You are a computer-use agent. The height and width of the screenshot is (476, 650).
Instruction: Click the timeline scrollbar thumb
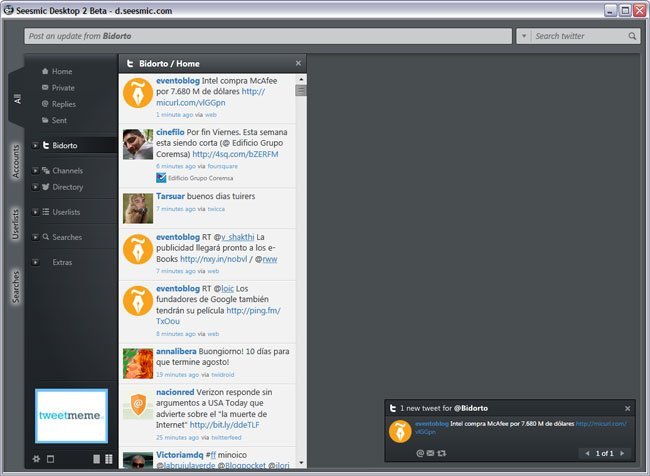coord(301,90)
